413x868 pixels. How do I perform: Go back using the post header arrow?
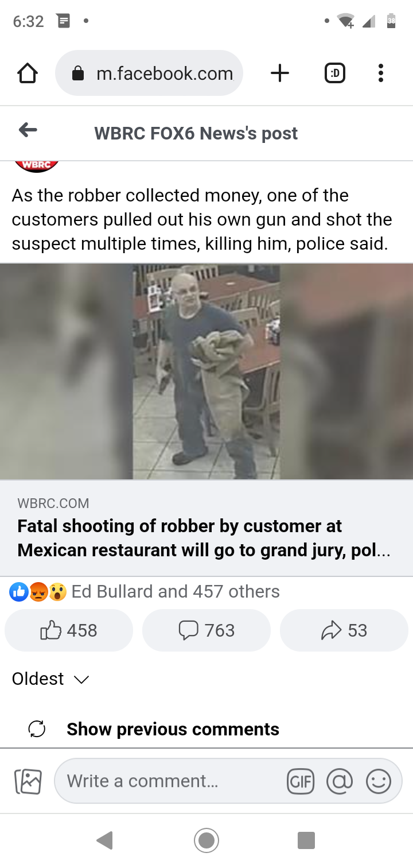[x=28, y=130]
